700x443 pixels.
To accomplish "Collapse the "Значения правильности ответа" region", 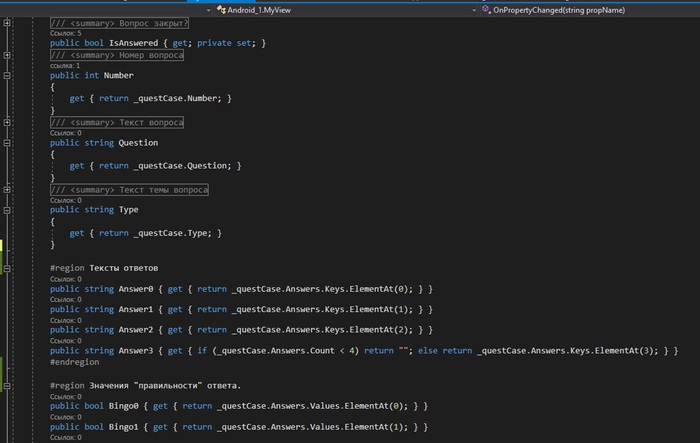I will [x=7, y=384].
